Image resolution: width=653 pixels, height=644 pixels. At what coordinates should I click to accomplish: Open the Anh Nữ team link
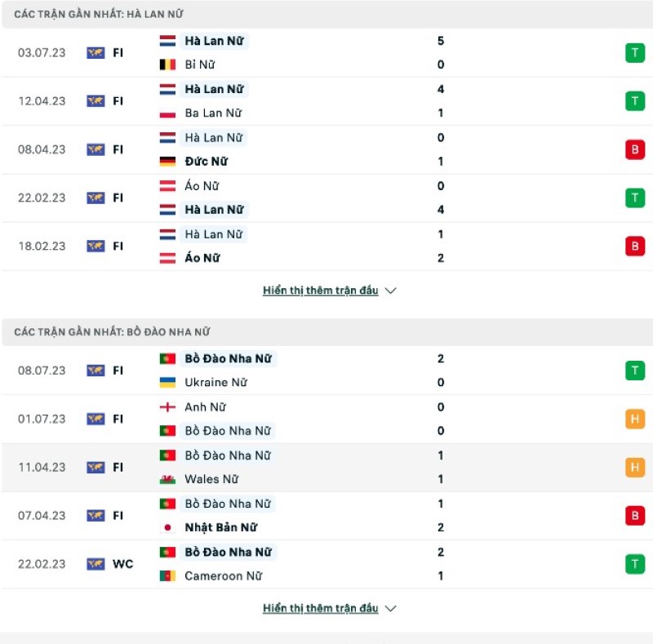(x=205, y=407)
